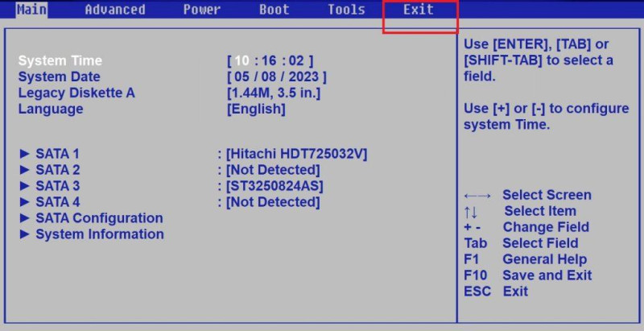Click the Select Field help text
The height and width of the screenshot is (331, 644).
click(x=540, y=242)
